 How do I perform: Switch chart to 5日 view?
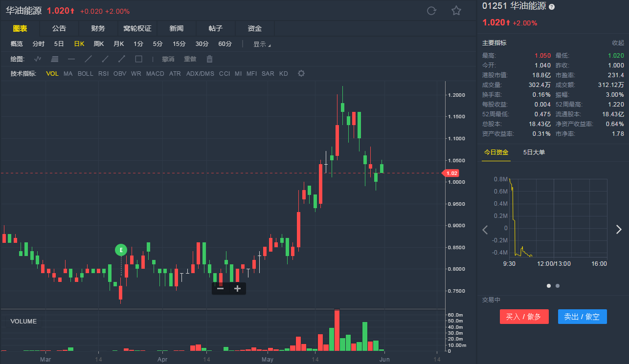pyautogui.click(x=59, y=44)
